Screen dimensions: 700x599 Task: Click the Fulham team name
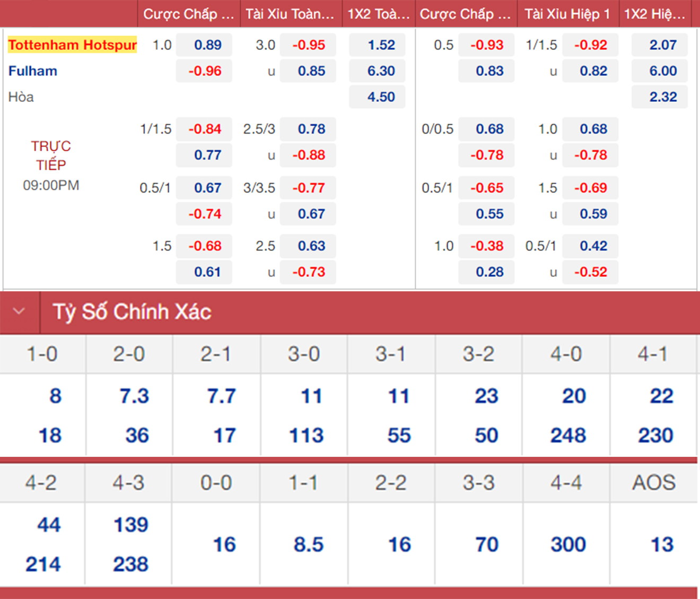[x=33, y=71]
